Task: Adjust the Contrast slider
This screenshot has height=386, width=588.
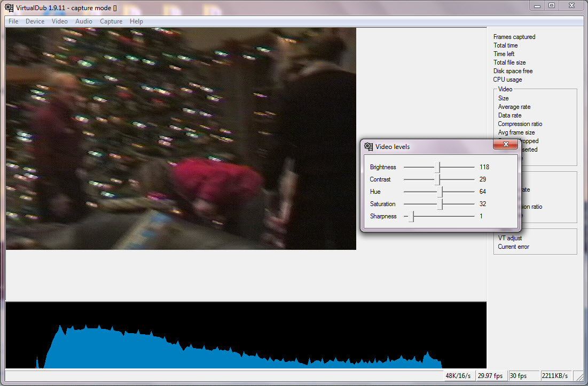Action: (437, 179)
